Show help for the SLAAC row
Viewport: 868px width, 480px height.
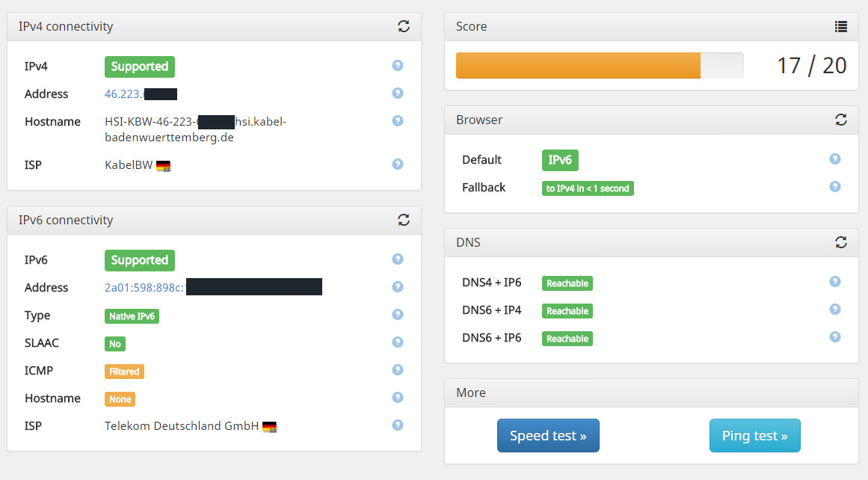tap(398, 342)
